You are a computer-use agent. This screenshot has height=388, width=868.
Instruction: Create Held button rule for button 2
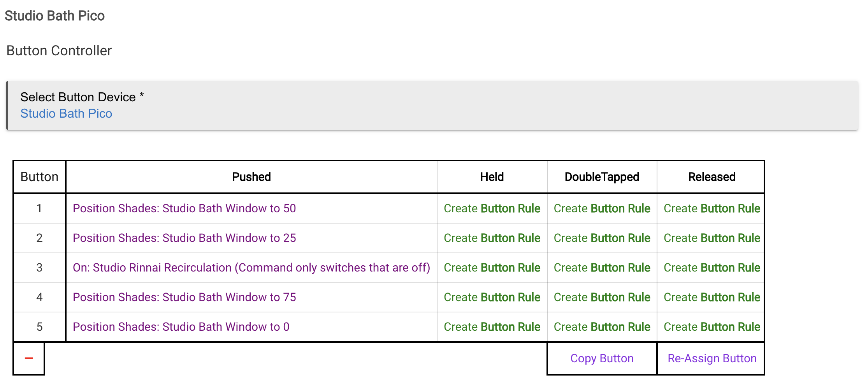492,238
